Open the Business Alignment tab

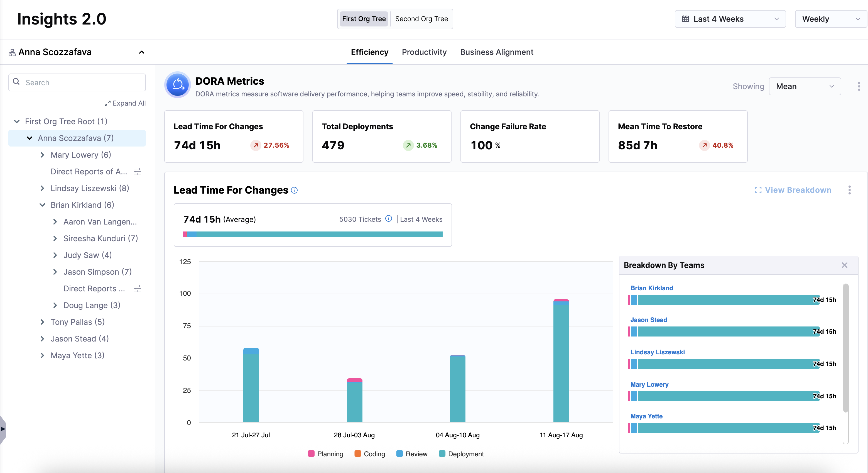point(496,52)
